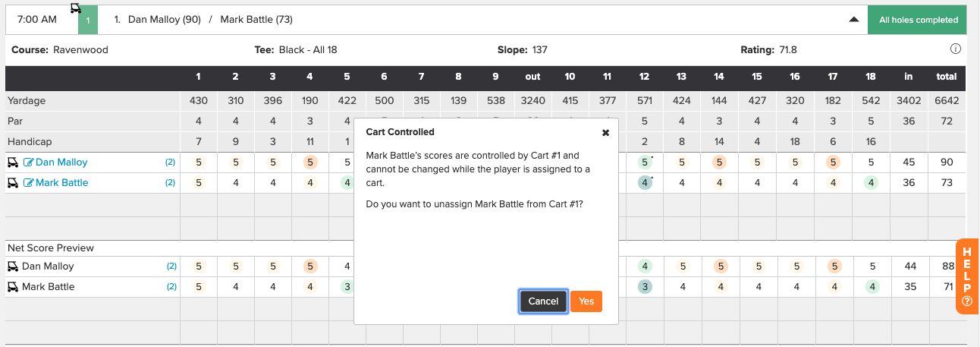This screenshot has height=347, width=980.
Task: Select Mark Battle's hole 12 score cell
Action: point(644,183)
